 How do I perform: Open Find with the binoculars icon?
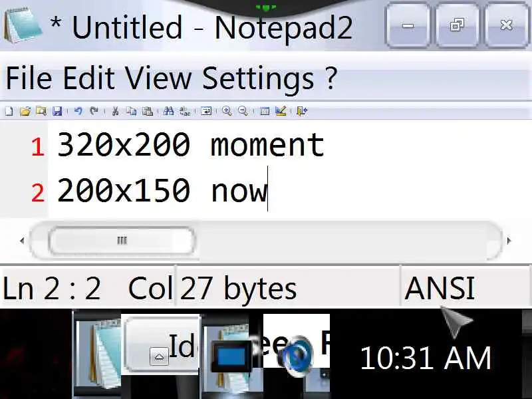coord(168,111)
